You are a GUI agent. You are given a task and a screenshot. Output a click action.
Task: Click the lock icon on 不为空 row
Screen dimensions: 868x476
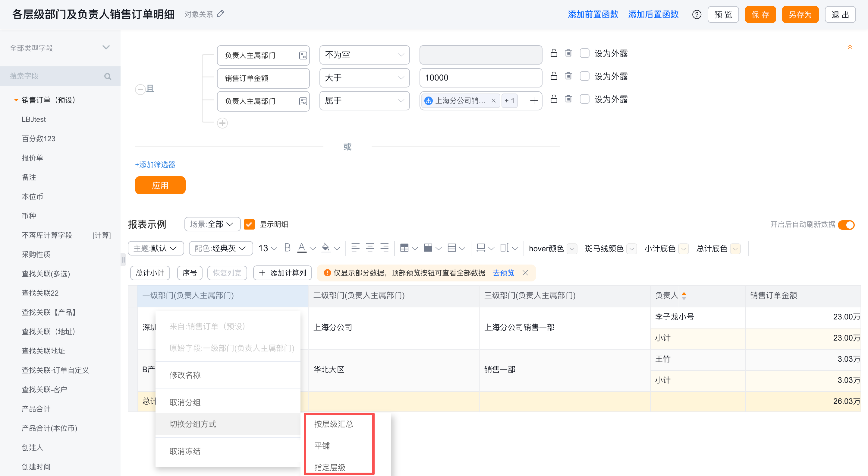[554, 53]
